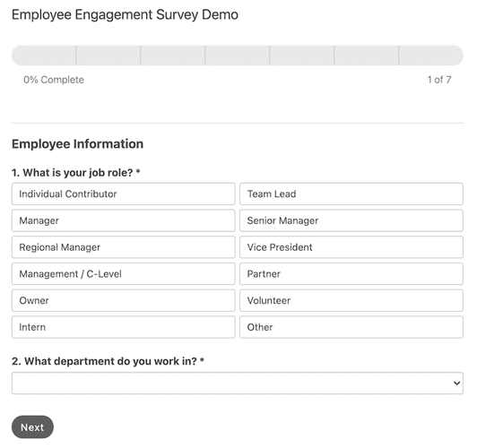Choose Regional Manager role

click(124, 247)
